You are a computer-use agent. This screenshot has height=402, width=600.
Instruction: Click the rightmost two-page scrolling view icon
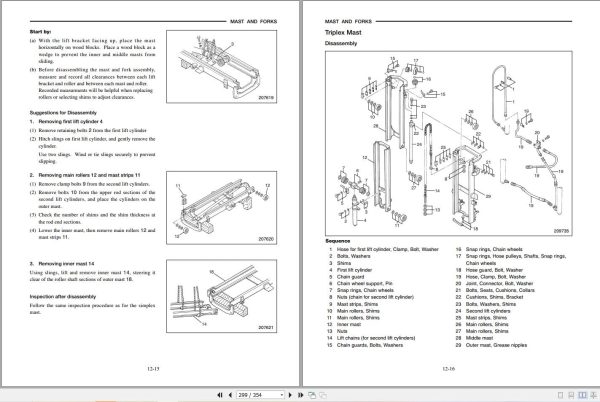593,395
